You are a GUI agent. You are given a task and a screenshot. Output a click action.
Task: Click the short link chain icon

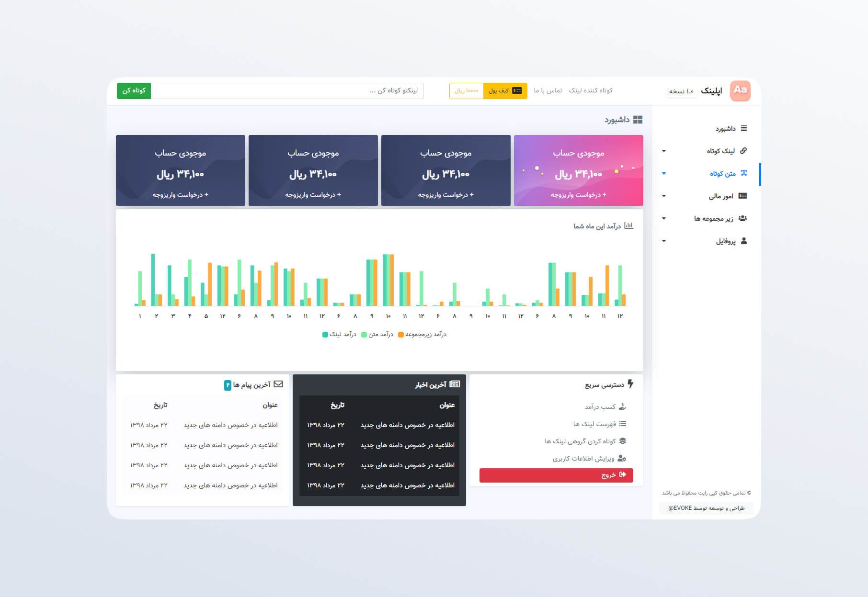(743, 151)
